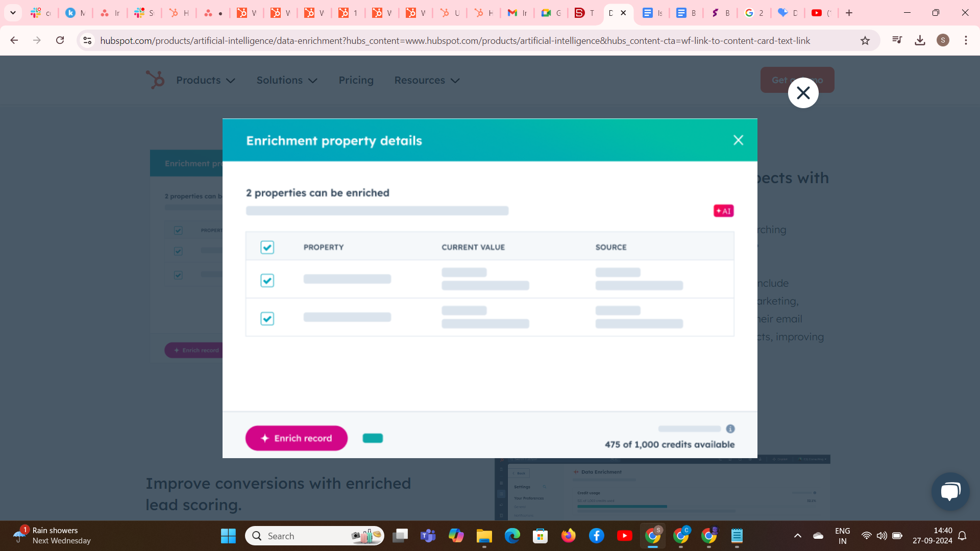
Task: Toggle the top master checkbox in table header
Action: [x=267, y=247]
